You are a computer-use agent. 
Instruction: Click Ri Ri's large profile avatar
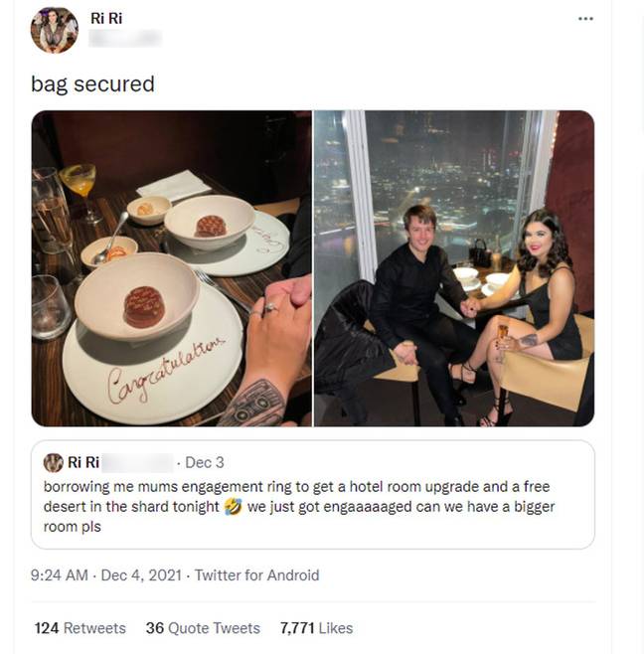tap(54, 30)
